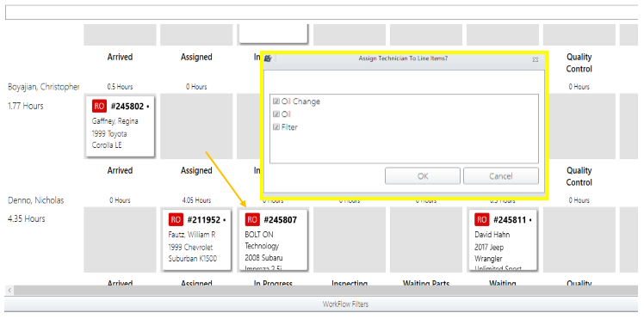Select the BOLT ON Technology repair order card
The width and height of the screenshot is (644, 319).
tap(273, 239)
